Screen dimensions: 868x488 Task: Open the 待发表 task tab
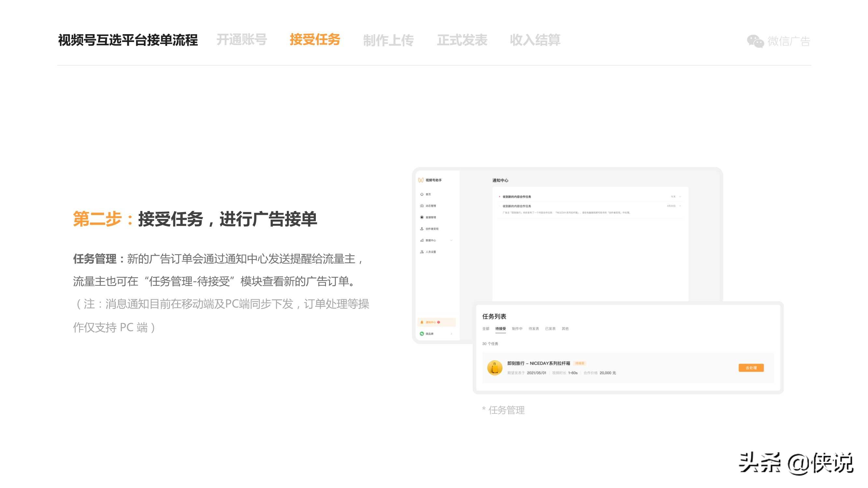click(533, 329)
